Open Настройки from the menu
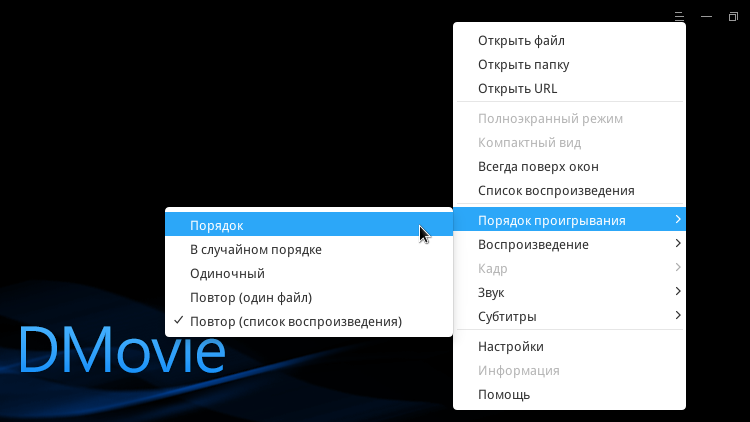 [569, 346]
